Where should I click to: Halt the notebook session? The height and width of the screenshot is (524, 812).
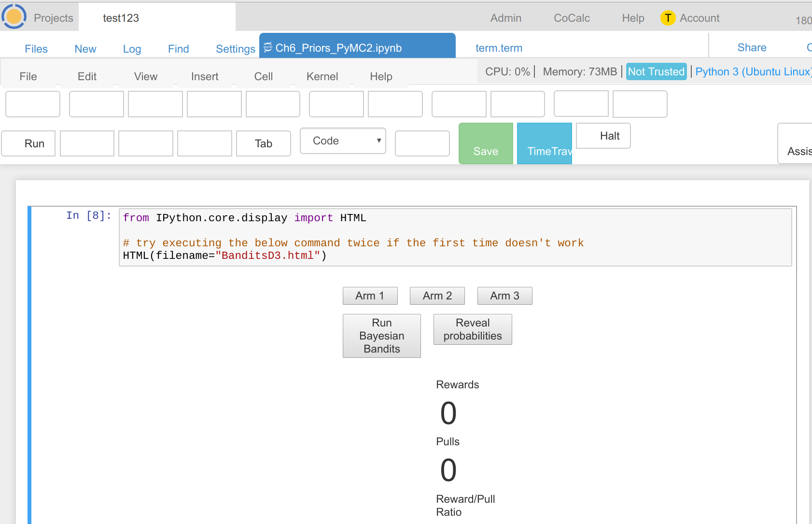click(603, 136)
